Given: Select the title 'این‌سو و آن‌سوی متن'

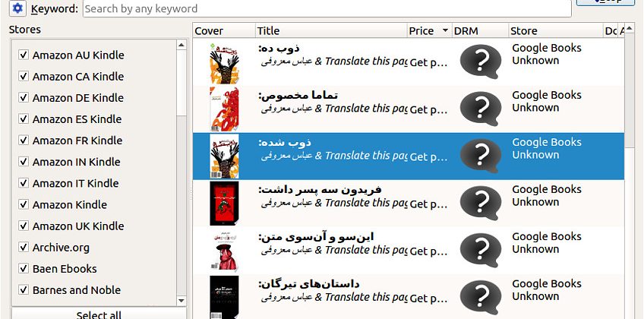Looking at the screenshot, I should click(x=316, y=237).
